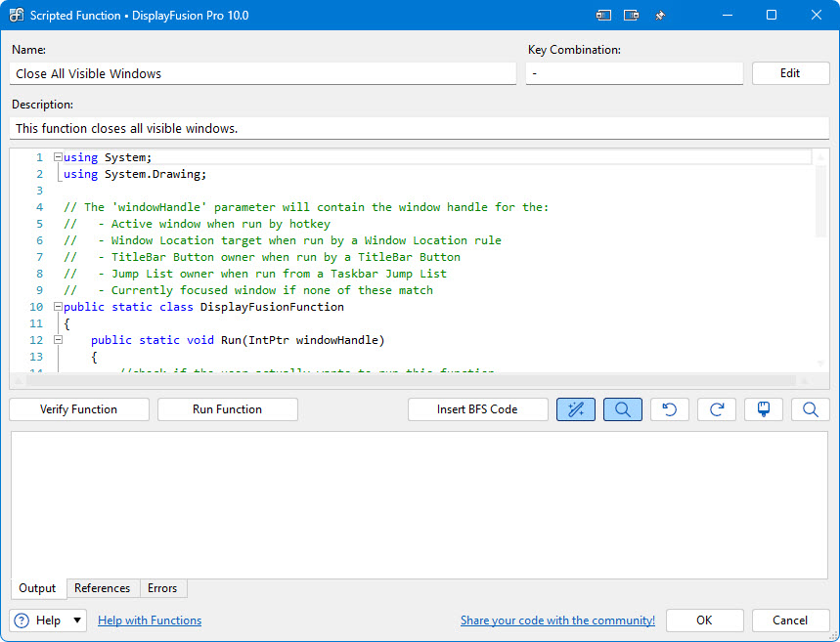Collapse the DisplayFusionFunction class at line 10
This screenshot has height=642, width=840.
(x=58, y=307)
